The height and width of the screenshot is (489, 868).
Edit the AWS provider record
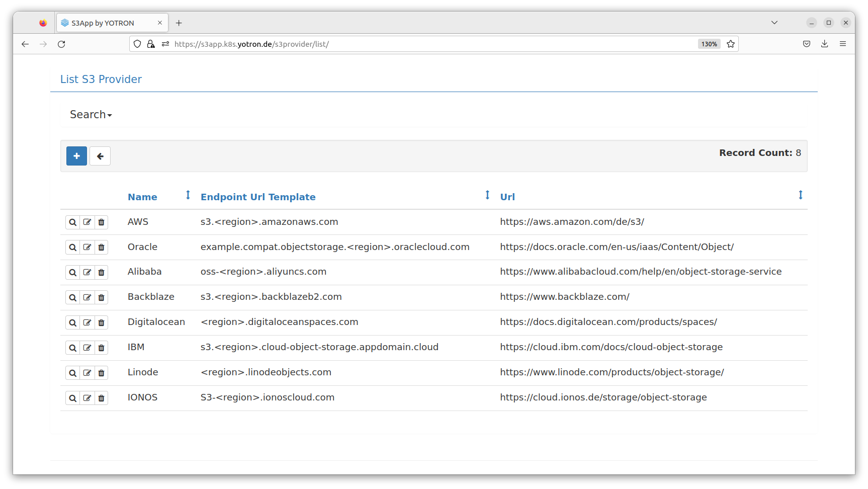87,222
